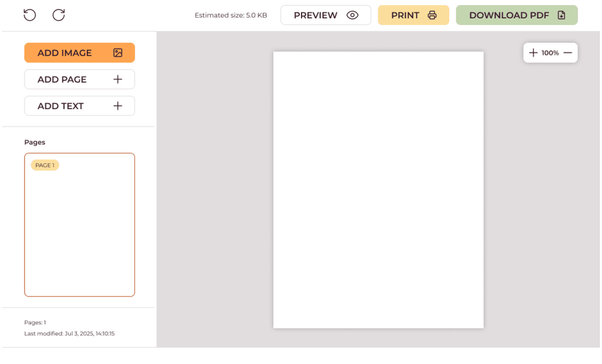
Task: Click the image icon on Add Image button
Action: (x=118, y=52)
